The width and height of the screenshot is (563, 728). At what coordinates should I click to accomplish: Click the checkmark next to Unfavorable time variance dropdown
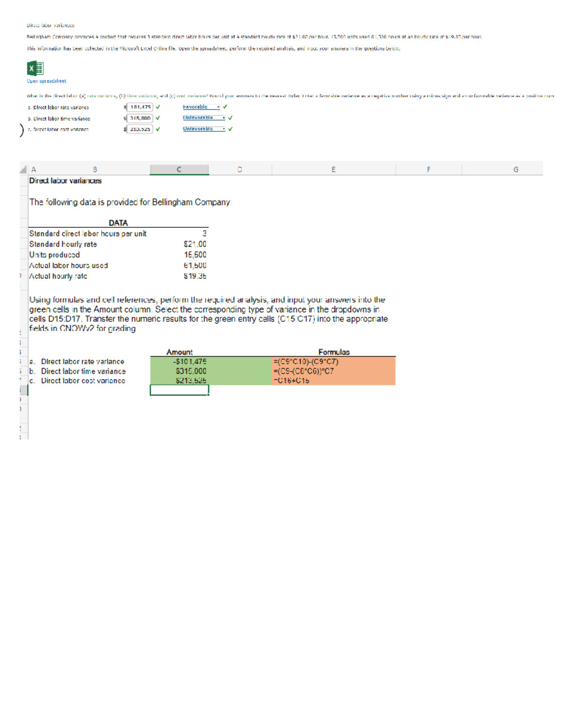[x=229, y=118]
